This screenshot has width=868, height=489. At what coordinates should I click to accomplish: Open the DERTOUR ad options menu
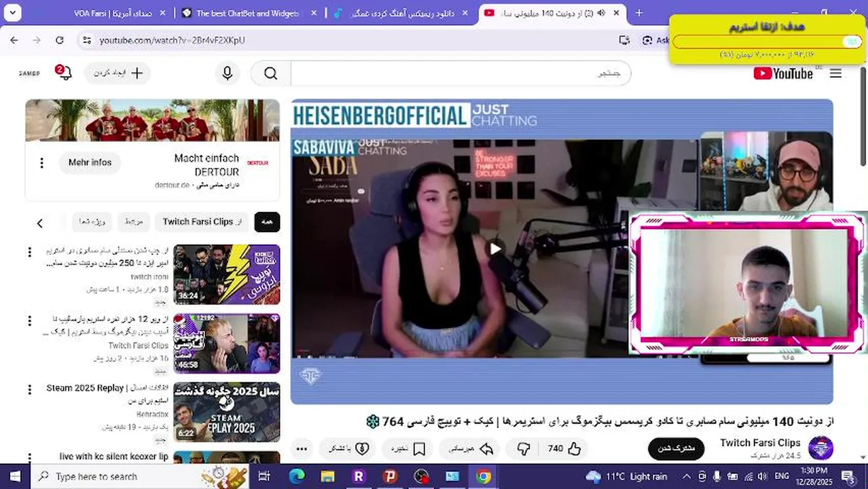pyautogui.click(x=41, y=163)
